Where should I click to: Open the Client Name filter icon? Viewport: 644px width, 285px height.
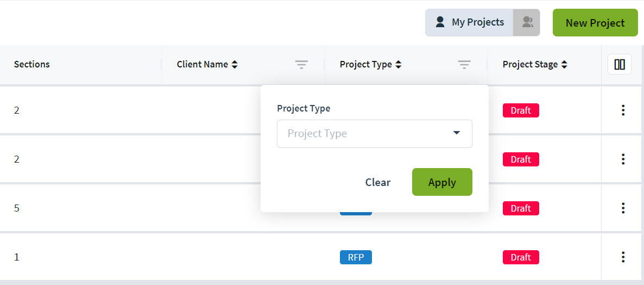[301, 65]
